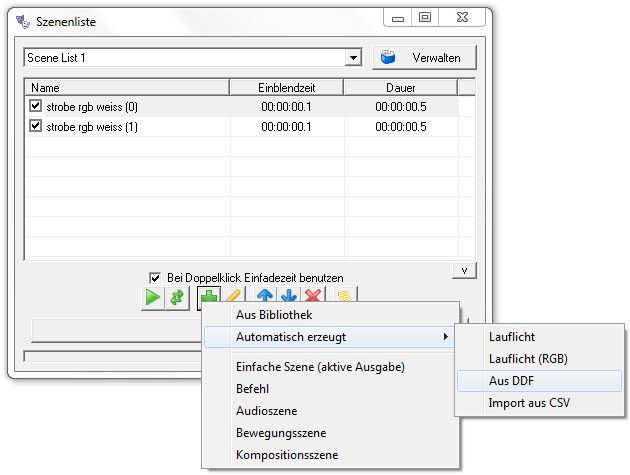The width and height of the screenshot is (630, 475).
Task: Click the Verwalten button
Action: pos(424,58)
